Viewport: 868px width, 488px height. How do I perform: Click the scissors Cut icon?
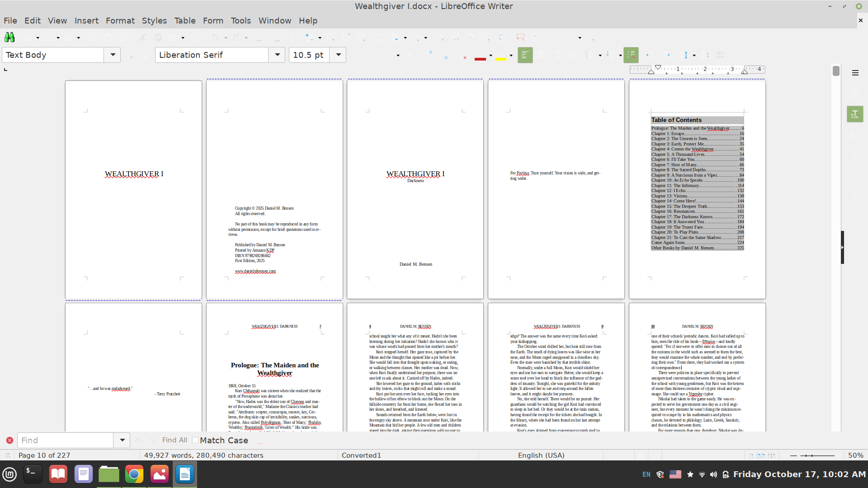[x=142, y=38]
